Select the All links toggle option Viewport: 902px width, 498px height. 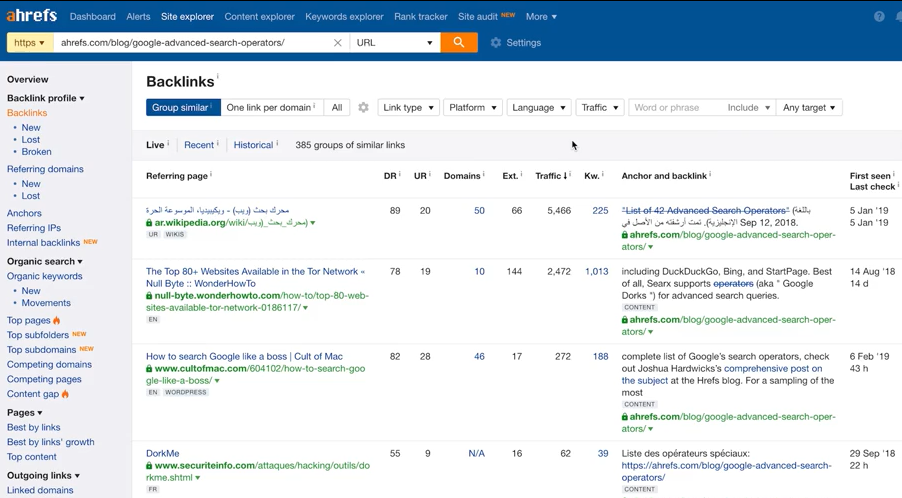337,108
